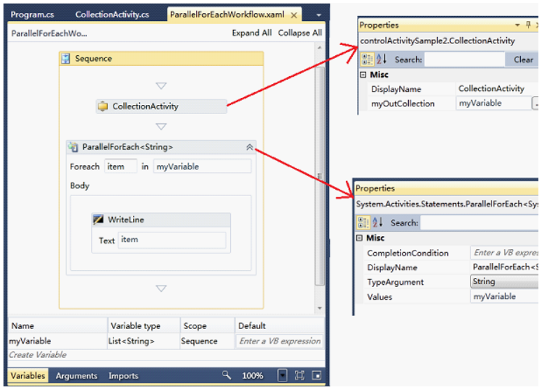The height and width of the screenshot is (392, 544).
Task: Click the alphabetical sort icon in the CollectionActivity Properties
Action: tap(382, 59)
